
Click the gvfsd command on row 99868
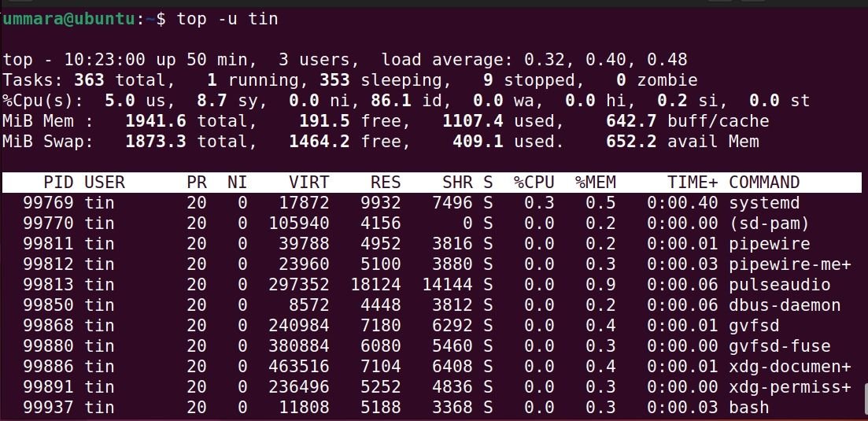tap(754, 326)
